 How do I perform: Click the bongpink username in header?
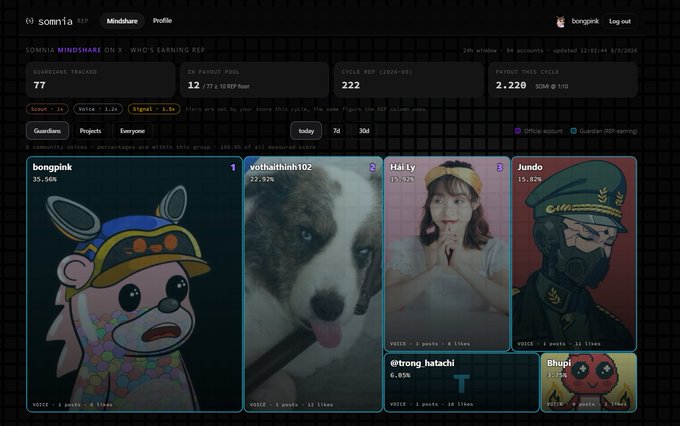[x=585, y=21]
